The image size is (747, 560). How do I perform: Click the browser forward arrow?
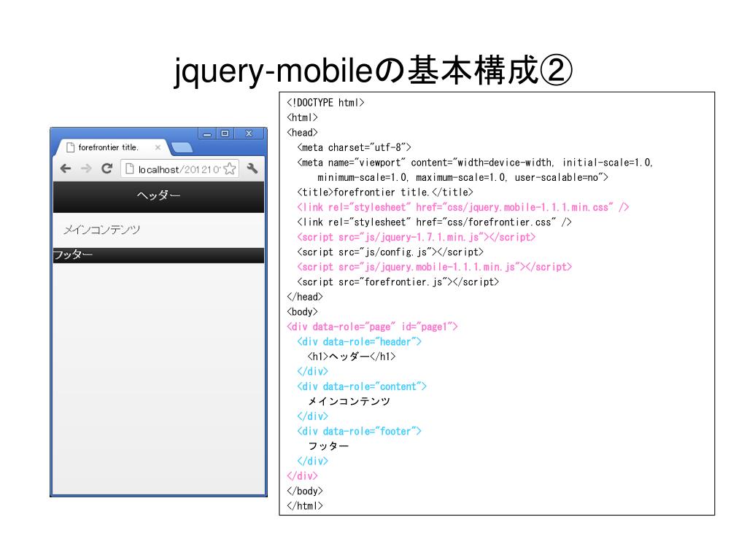86,168
